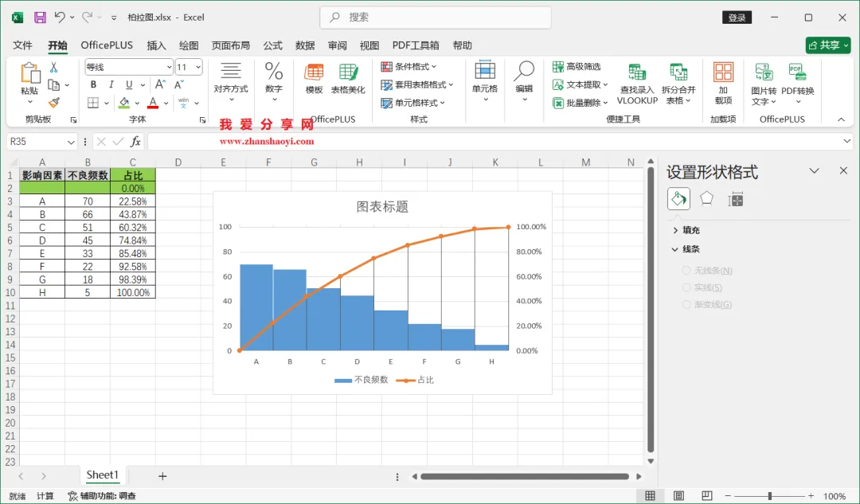Click the Format Painter brush icon
This screenshot has height=504, width=860.
point(54,103)
